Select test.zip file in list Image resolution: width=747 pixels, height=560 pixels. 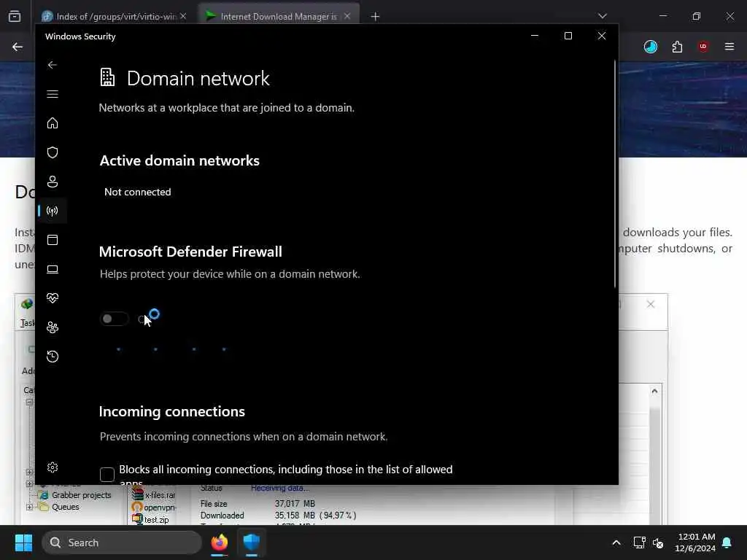click(x=156, y=520)
